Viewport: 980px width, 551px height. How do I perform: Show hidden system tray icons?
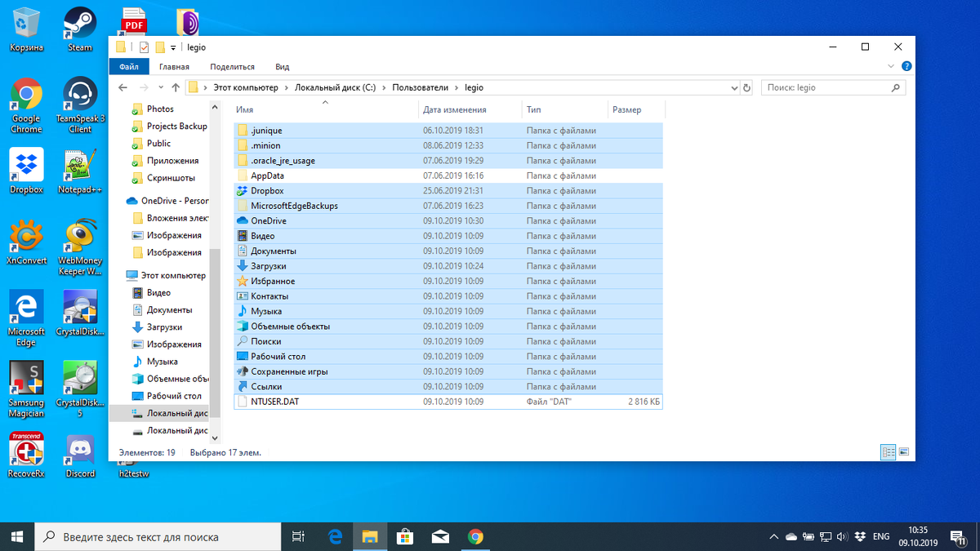(773, 536)
